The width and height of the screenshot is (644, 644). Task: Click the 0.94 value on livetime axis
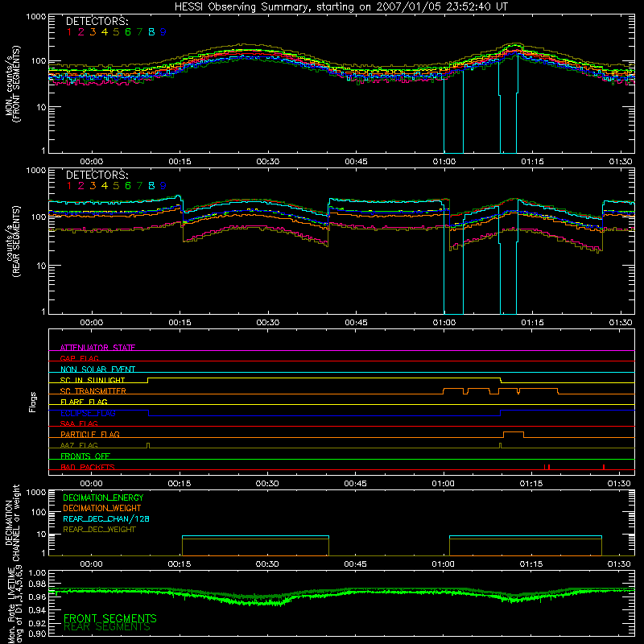pyautogui.click(x=37, y=610)
